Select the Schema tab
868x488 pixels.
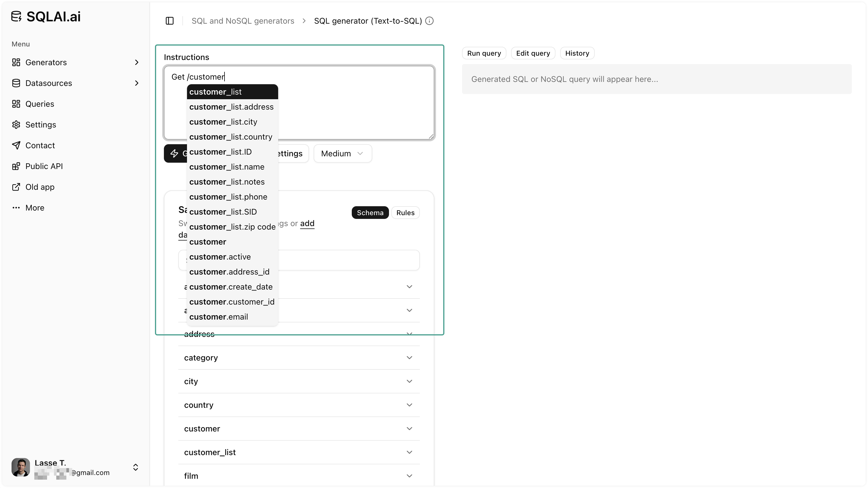(x=370, y=213)
